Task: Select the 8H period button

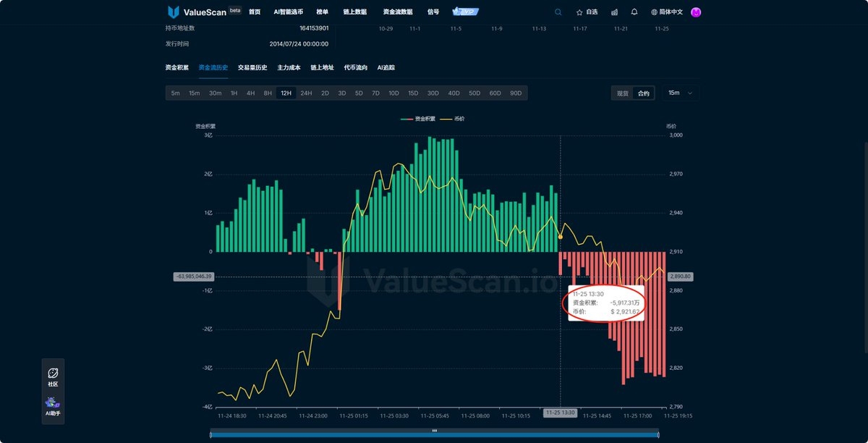Action: [268, 93]
